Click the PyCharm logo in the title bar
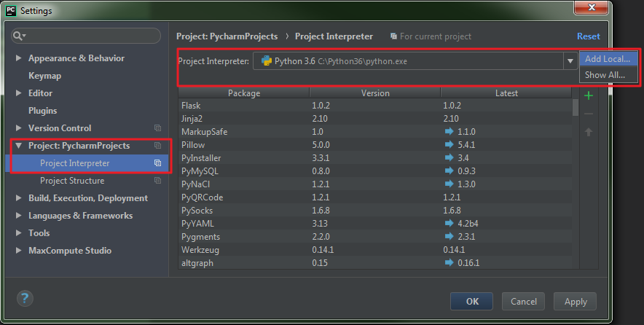644x325 pixels. coord(11,11)
